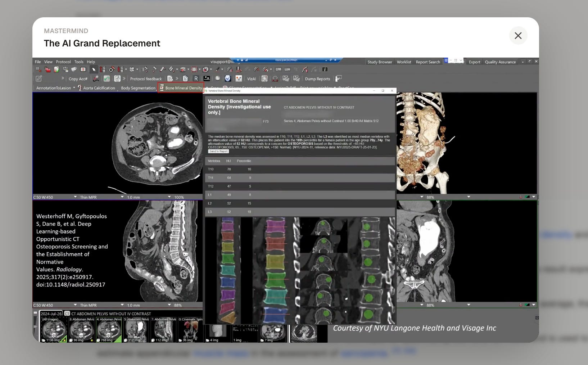This screenshot has height=365, width=588.
Task: Click the printer-like toolbar icon
Action: point(65,69)
